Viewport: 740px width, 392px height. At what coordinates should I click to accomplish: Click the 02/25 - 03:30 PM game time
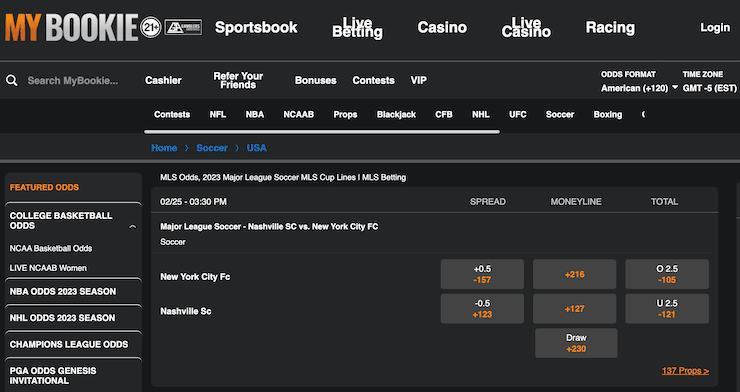click(193, 201)
